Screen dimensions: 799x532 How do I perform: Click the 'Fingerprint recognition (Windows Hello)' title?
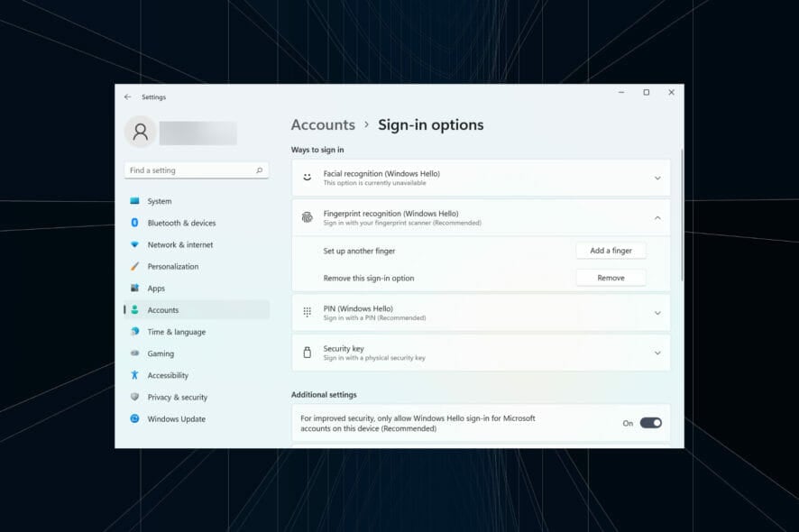coord(390,214)
